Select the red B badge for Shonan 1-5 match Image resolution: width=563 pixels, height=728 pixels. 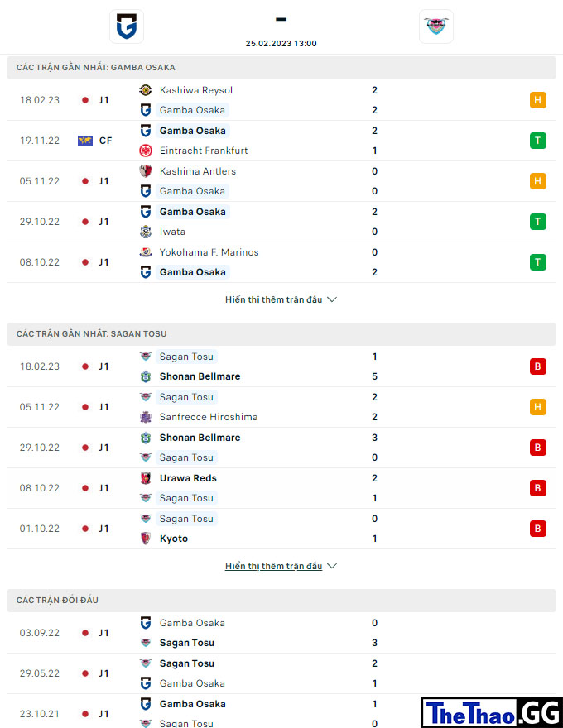point(538,366)
